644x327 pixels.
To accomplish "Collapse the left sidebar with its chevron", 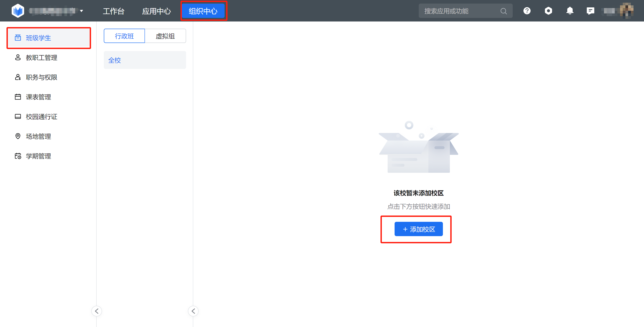I will (x=96, y=311).
